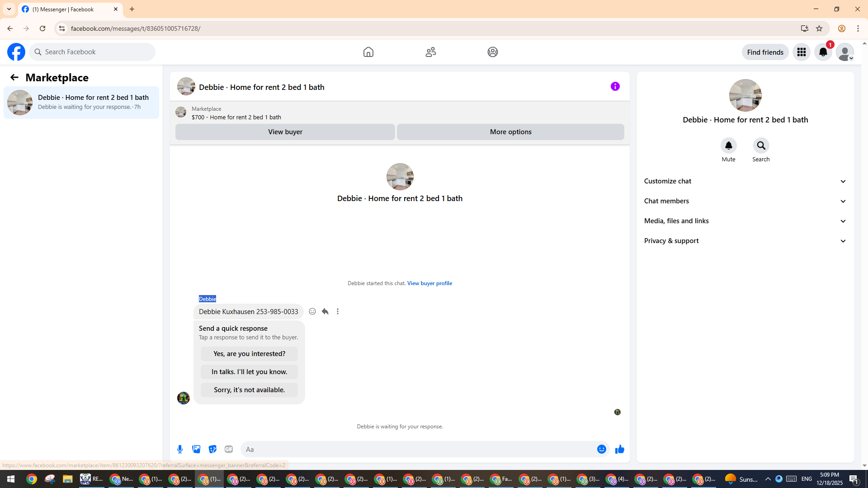
Task: Open more actions for Debbie's message
Action: [338, 311]
